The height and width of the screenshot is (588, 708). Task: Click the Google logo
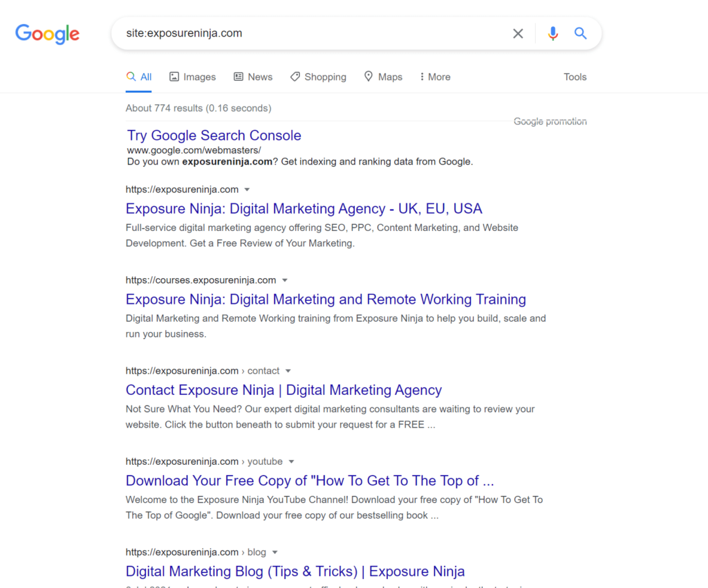tap(47, 35)
